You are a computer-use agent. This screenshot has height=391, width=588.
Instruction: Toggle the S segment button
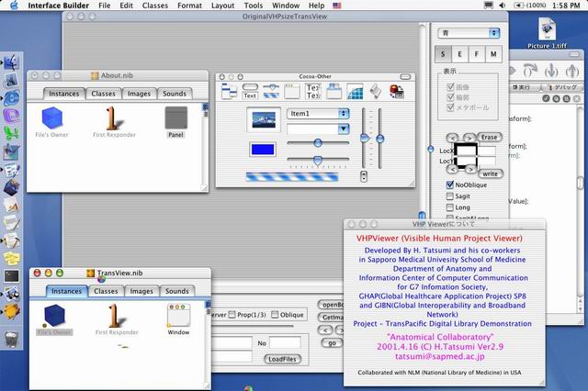pos(443,54)
